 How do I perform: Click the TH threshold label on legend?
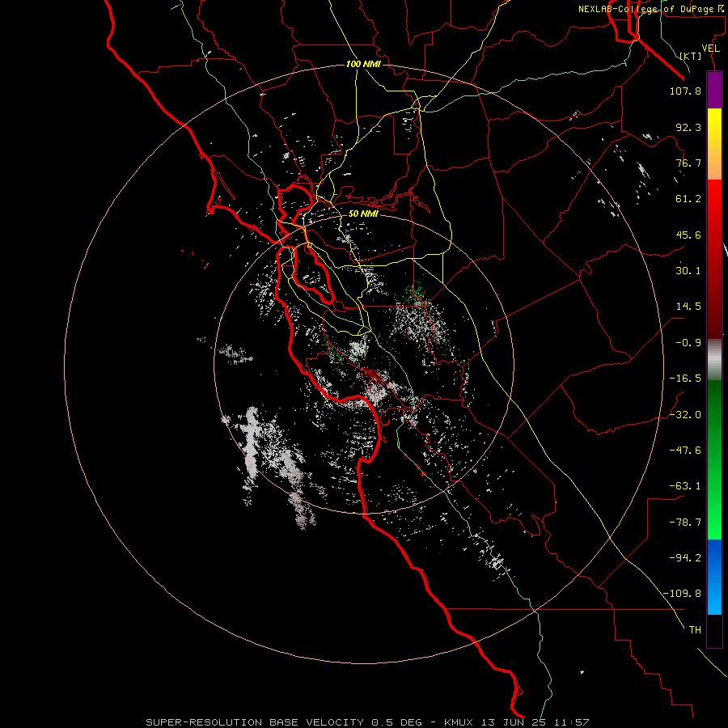(x=695, y=630)
